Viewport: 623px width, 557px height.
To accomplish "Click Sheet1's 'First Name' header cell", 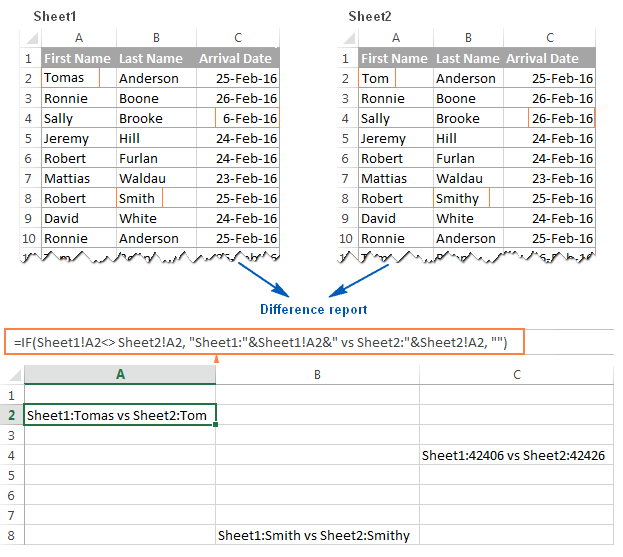I will [78, 58].
